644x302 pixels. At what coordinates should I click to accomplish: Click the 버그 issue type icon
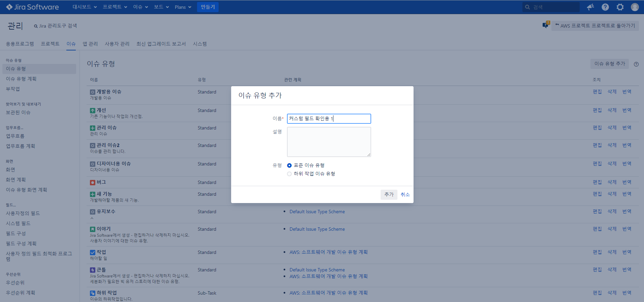click(x=93, y=183)
